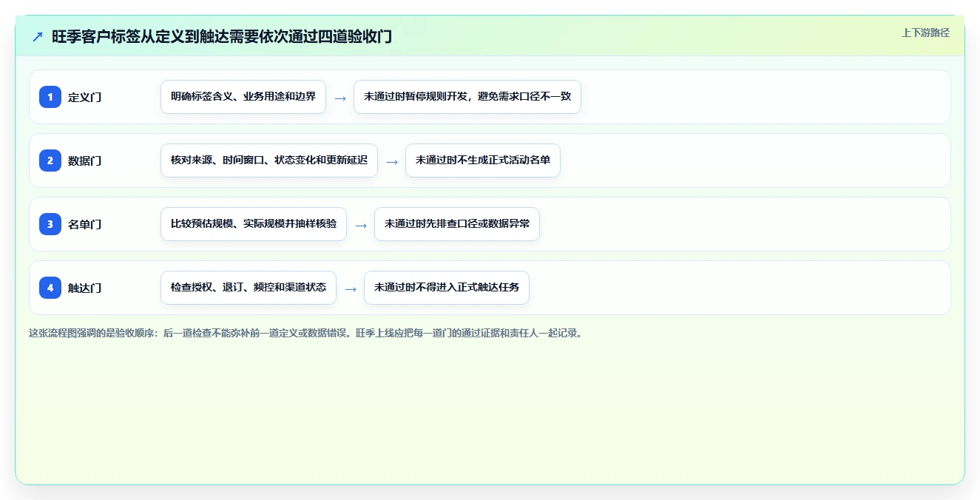Click the arrow icon beside the title
Image resolution: width=980 pixels, height=500 pixels.
38,37
